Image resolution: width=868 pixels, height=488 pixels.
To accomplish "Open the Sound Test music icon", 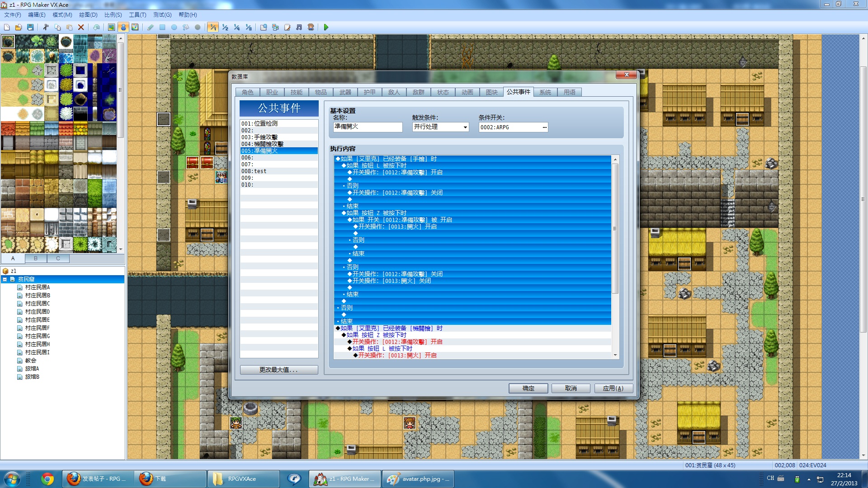I will click(x=299, y=27).
